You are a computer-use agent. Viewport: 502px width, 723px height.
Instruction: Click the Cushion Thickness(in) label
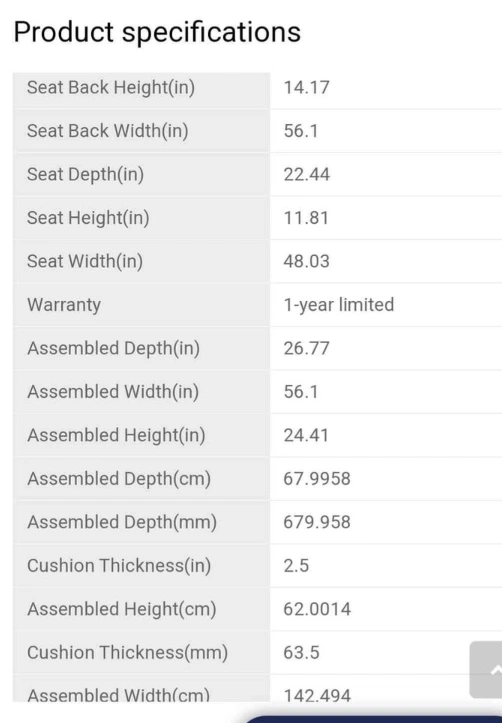119,566
